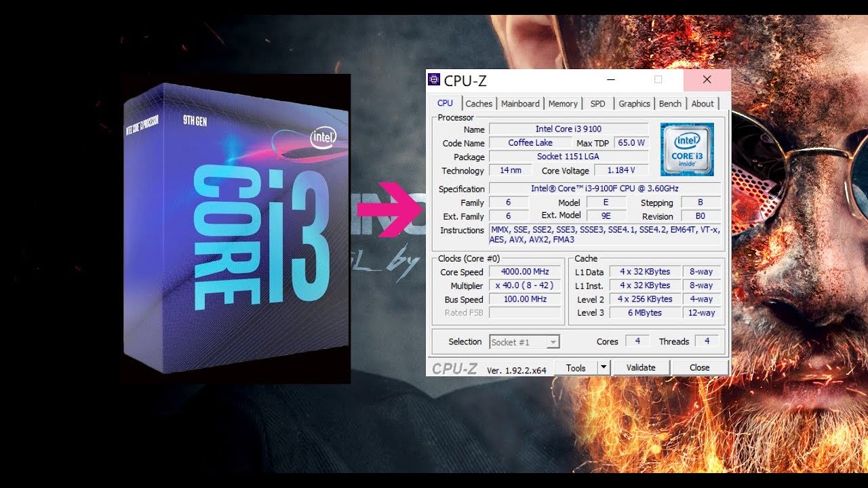The image size is (868, 488).
Task: Click the Intel Core i3 logo badge
Action: [687, 149]
